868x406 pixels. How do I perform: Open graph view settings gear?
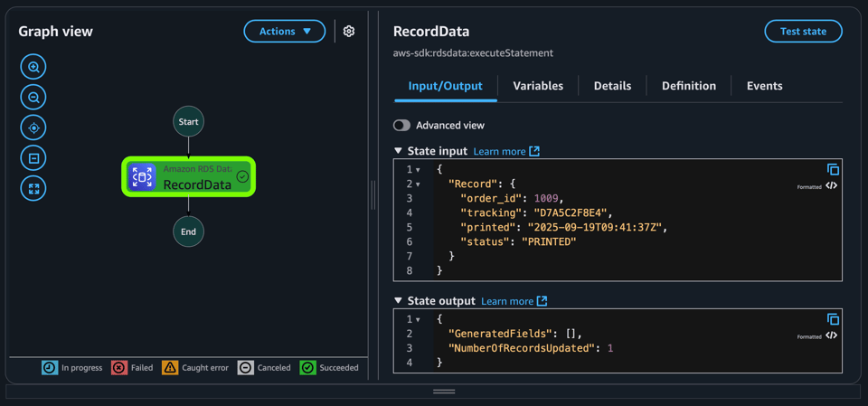click(349, 32)
